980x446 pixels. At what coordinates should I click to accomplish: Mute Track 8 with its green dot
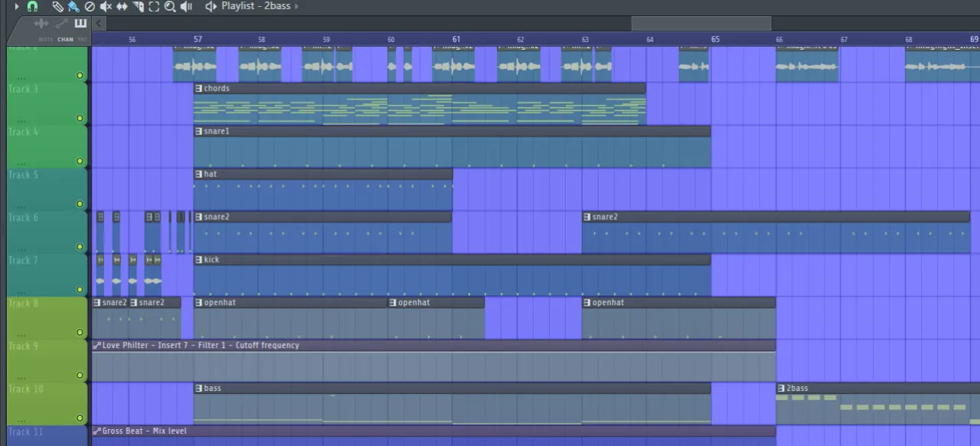[80, 333]
